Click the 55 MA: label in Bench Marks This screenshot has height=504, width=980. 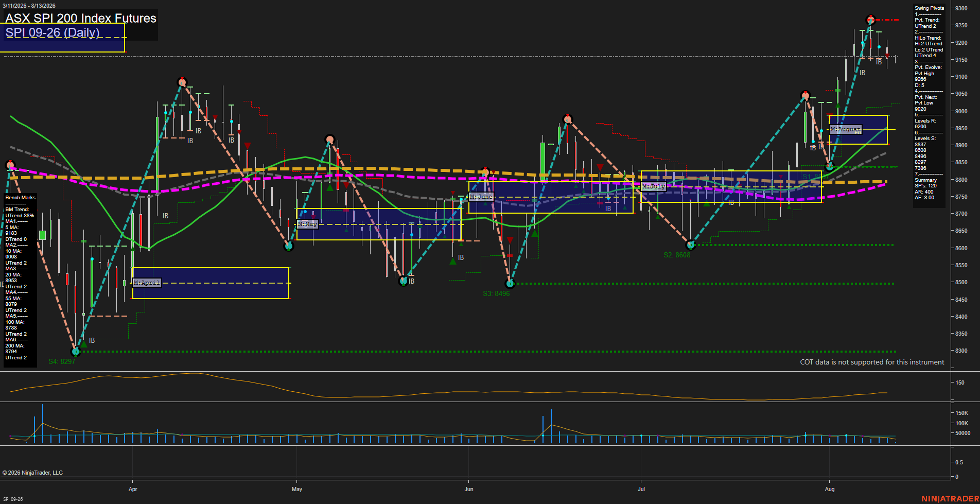13,299
